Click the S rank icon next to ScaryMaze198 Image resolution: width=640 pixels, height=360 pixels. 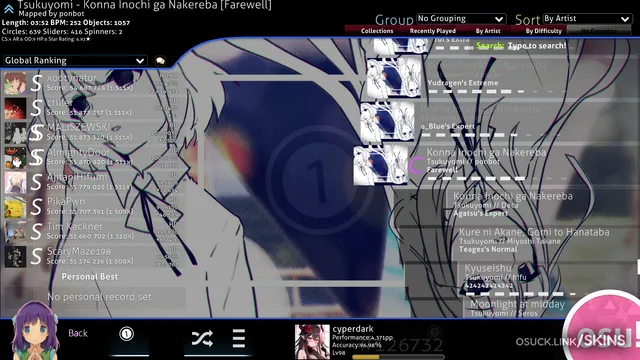pyautogui.click(x=36, y=257)
